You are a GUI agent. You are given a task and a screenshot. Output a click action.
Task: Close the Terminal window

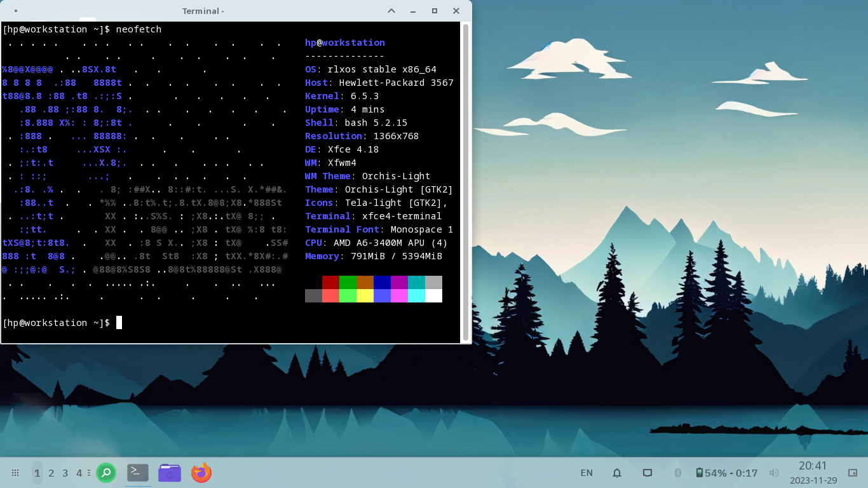tap(456, 11)
